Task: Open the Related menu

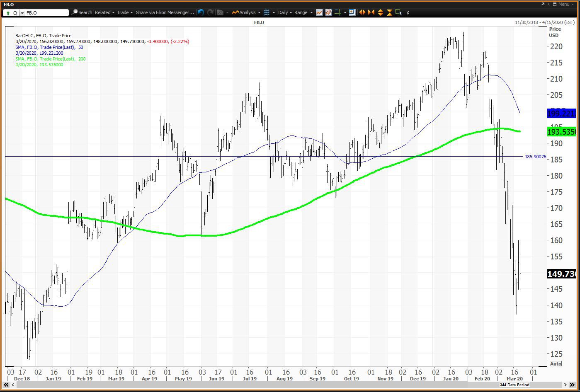Action: (105, 12)
